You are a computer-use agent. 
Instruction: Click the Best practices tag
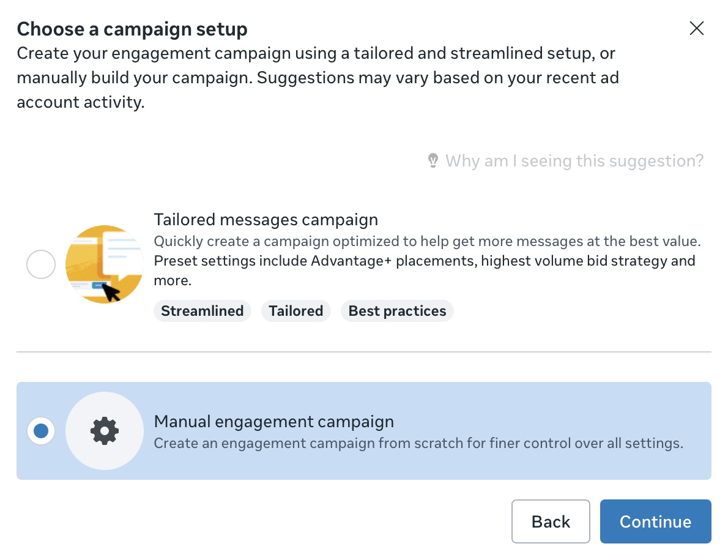tap(396, 311)
